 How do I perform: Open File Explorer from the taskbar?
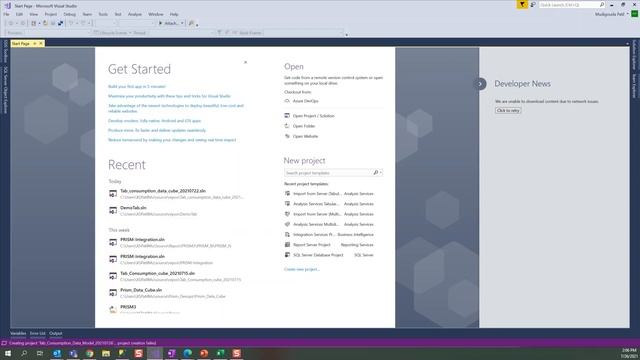(x=106, y=353)
